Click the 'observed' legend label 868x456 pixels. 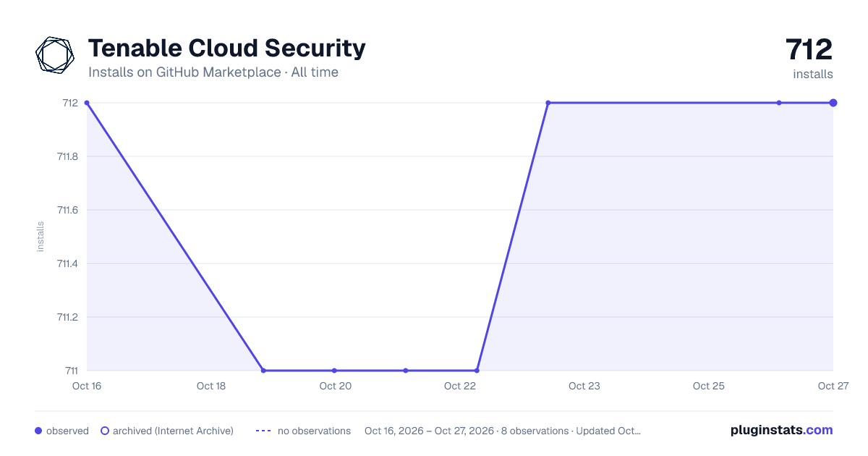point(67,431)
